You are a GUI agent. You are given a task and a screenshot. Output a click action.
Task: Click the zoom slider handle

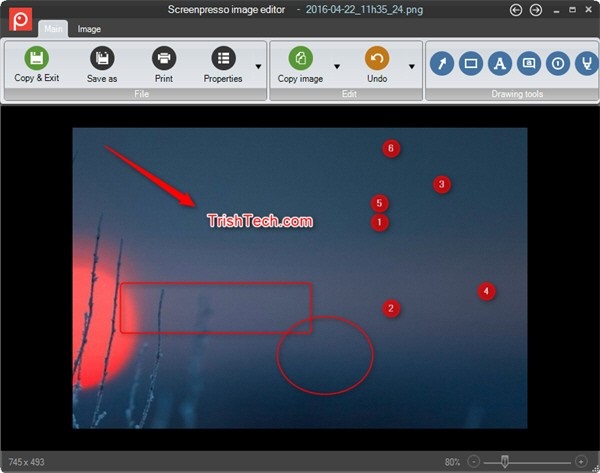(505, 462)
